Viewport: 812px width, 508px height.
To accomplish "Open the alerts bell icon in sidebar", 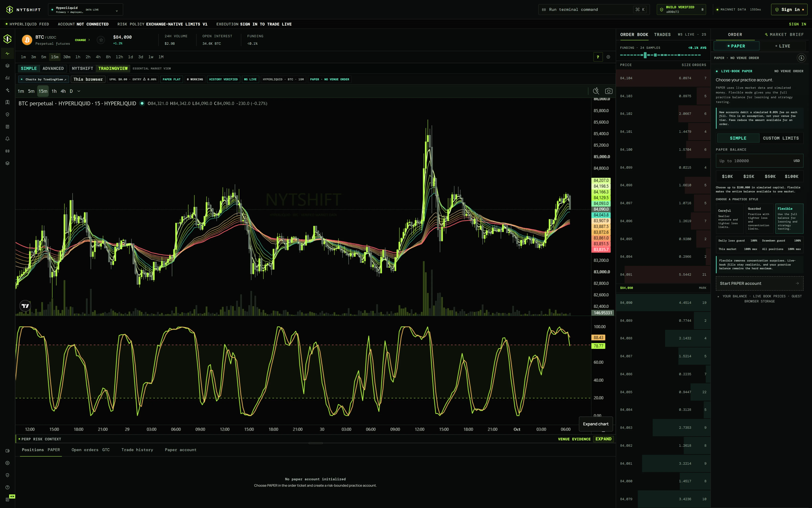I will click(x=7, y=139).
